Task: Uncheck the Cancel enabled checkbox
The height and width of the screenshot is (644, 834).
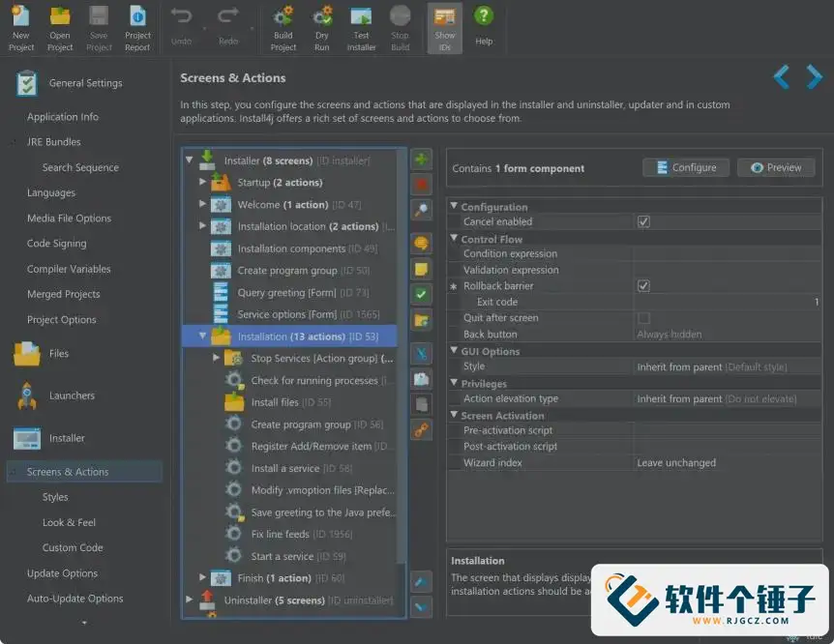Action: point(643,221)
